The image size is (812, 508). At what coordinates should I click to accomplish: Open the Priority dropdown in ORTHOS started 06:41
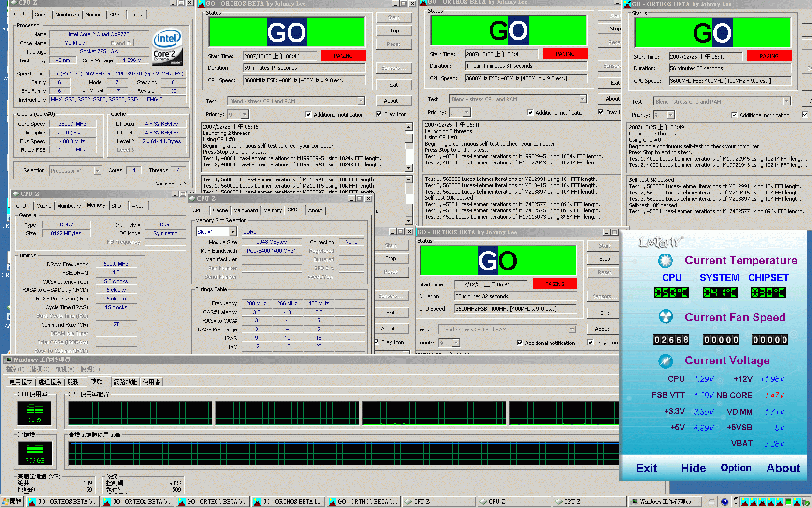466,112
